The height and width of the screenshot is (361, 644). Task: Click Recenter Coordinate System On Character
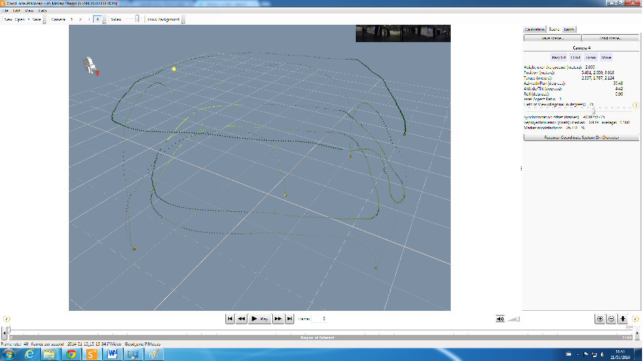click(581, 138)
